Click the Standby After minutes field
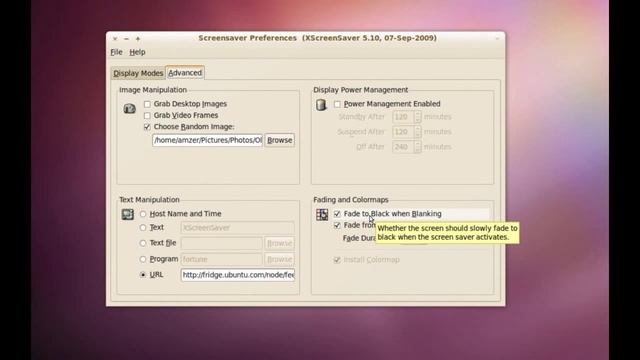 click(403, 117)
